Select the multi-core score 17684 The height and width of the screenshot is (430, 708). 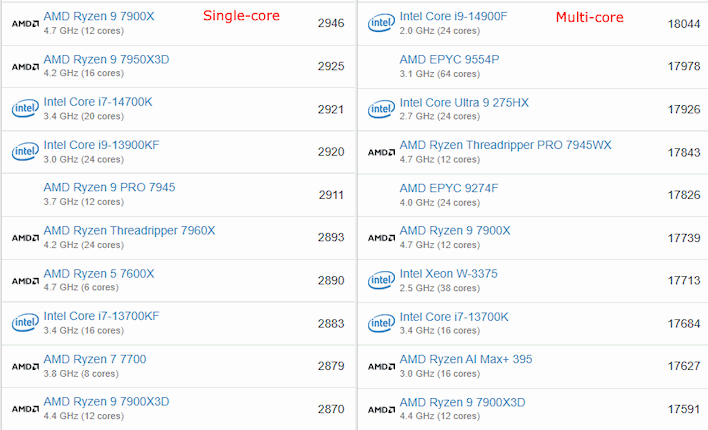coord(684,324)
